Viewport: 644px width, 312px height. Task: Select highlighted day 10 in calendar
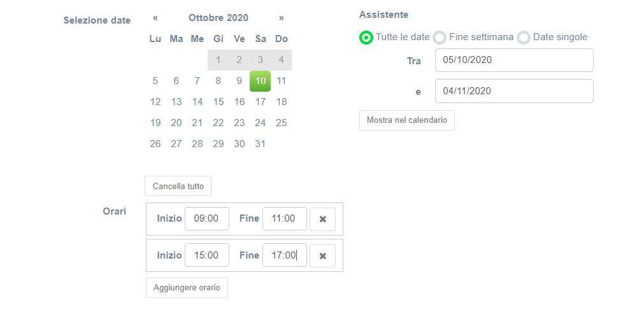point(260,81)
